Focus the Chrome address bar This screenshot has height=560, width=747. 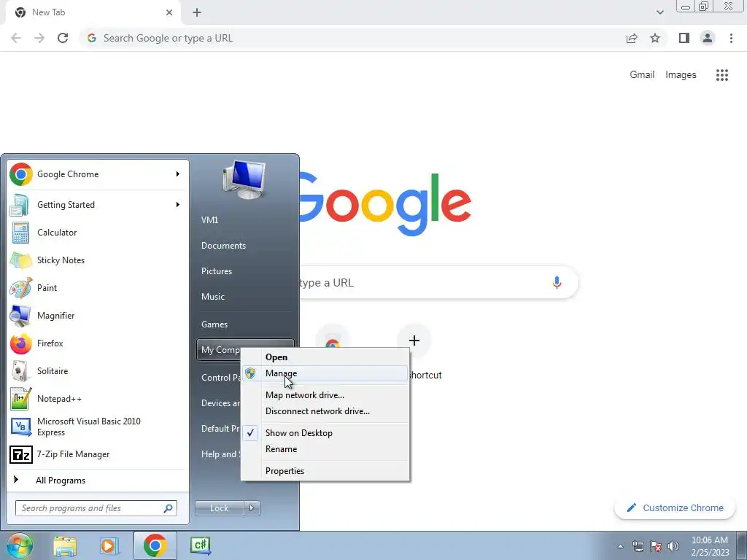click(352, 38)
